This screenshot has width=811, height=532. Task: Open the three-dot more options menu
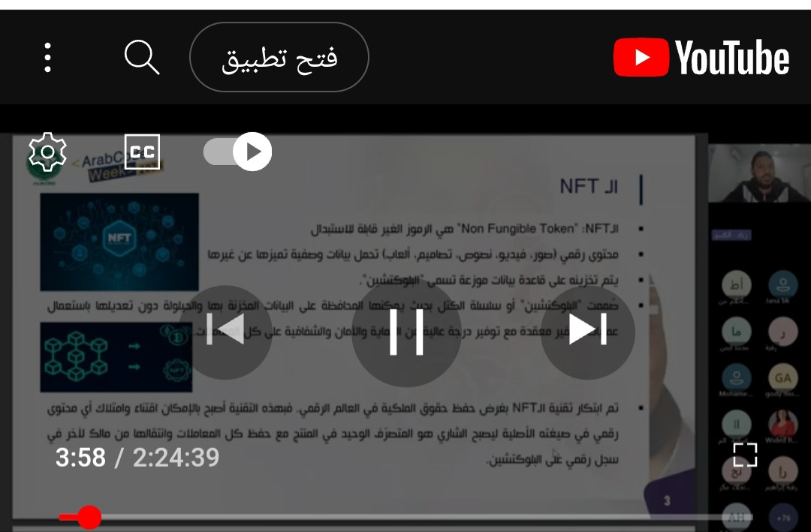pos(47,57)
